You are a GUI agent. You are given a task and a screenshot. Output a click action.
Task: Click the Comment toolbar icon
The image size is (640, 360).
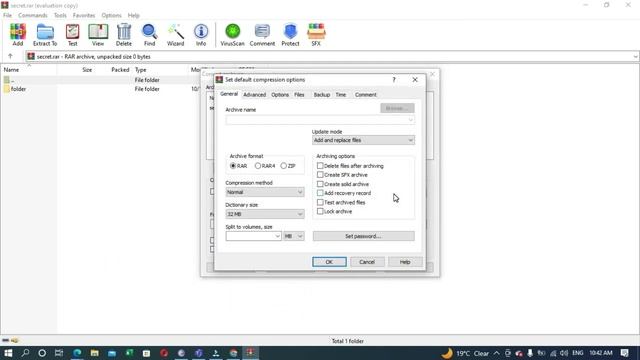tap(262, 35)
